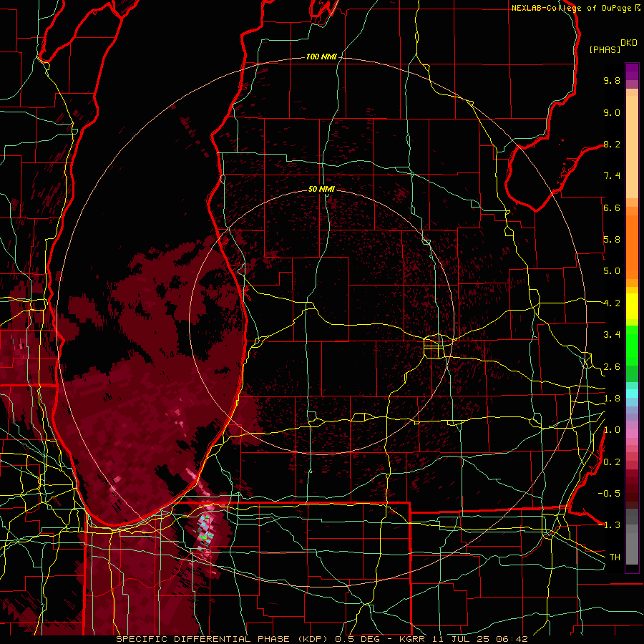Viewport: 644px width, 644px height.
Task: Click the 5.8 value on the color scale
Action: coord(612,240)
